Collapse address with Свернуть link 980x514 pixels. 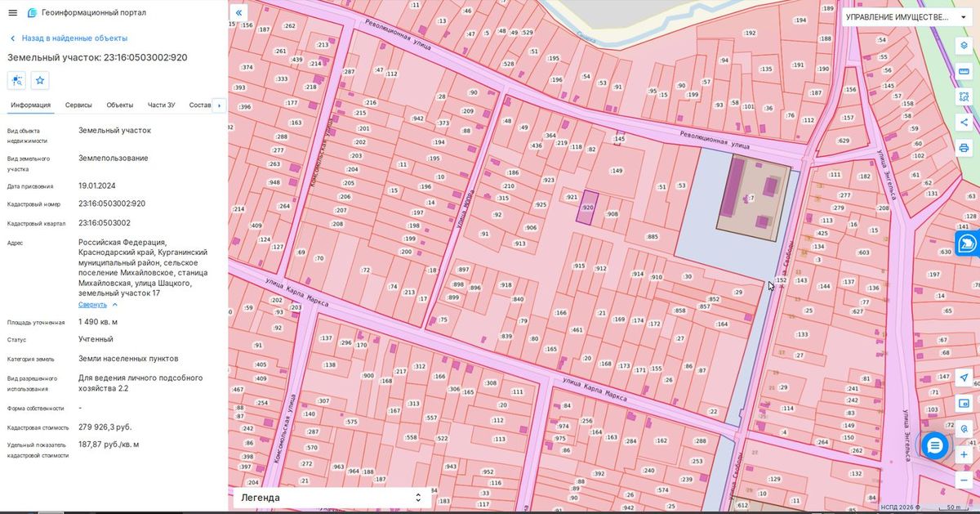pyautogui.click(x=98, y=305)
